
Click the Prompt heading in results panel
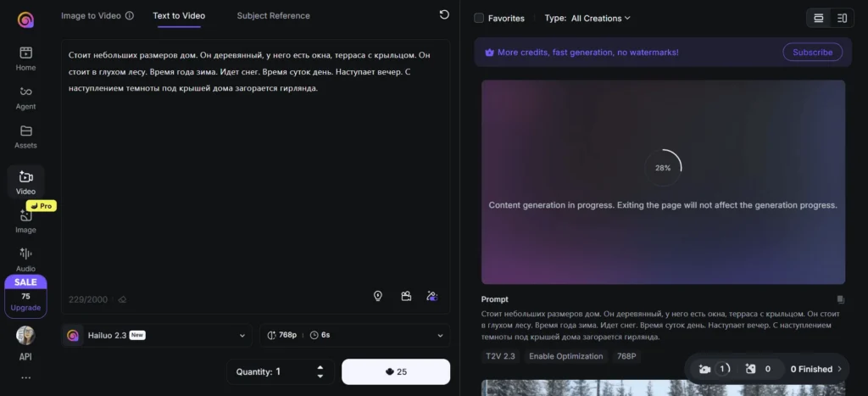tap(495, 299)
